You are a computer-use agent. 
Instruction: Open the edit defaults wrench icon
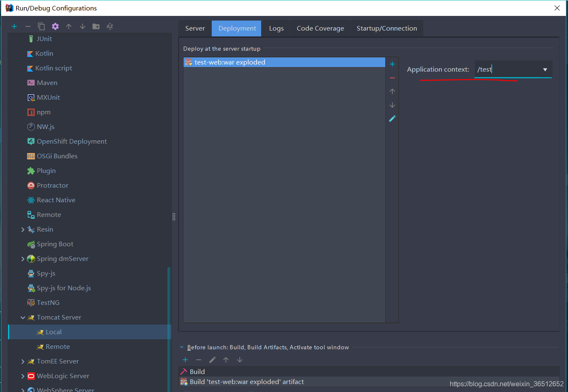[x=55, y=26]
